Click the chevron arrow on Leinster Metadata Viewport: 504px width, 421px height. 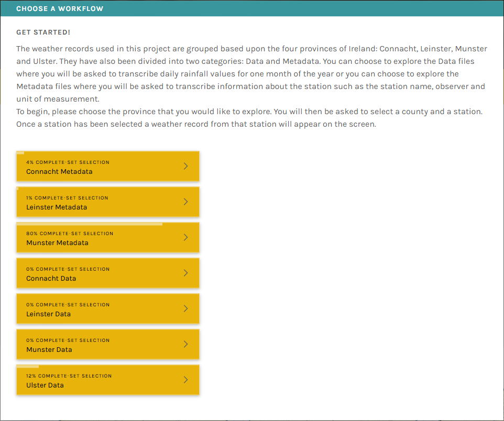(185, 202)
